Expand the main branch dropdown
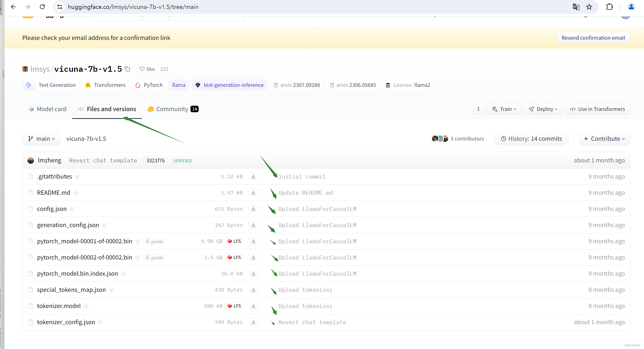 click(41, 139)
